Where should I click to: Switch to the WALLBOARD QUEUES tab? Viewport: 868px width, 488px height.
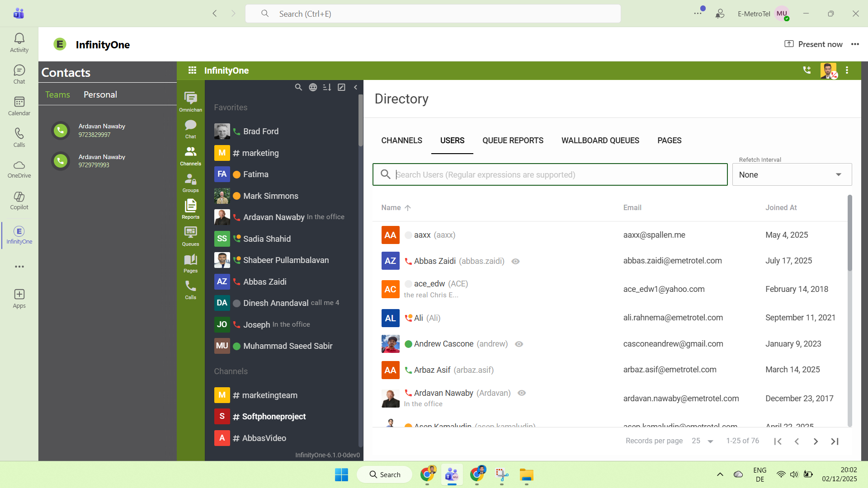point(600,141)
